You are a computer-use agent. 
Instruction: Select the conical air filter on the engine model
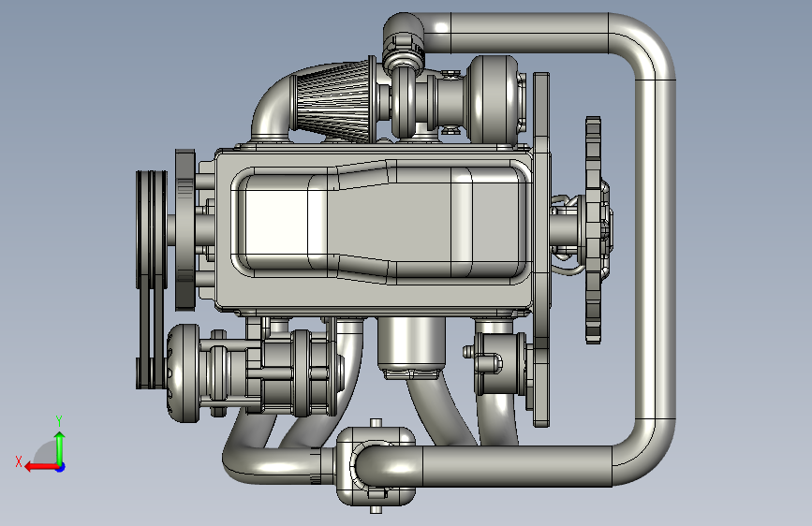(333, 100)
